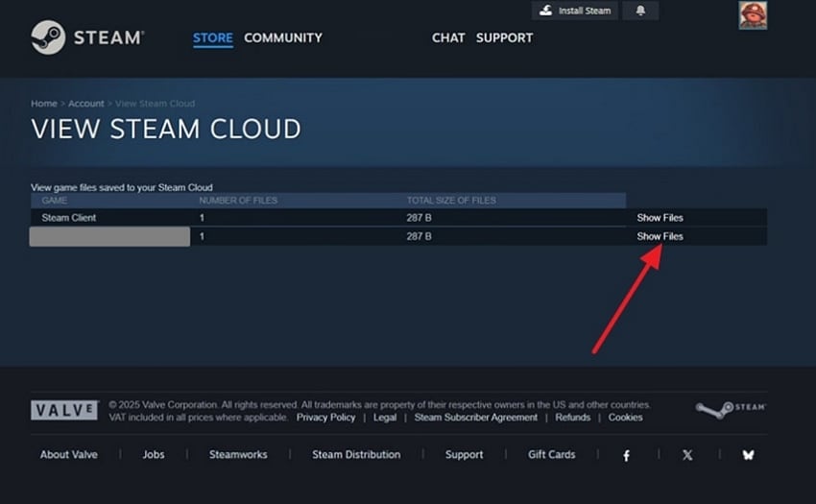Open the Support footer link
Image resolution: width=816 pixels, height=504 pixels.
point(465,454)
